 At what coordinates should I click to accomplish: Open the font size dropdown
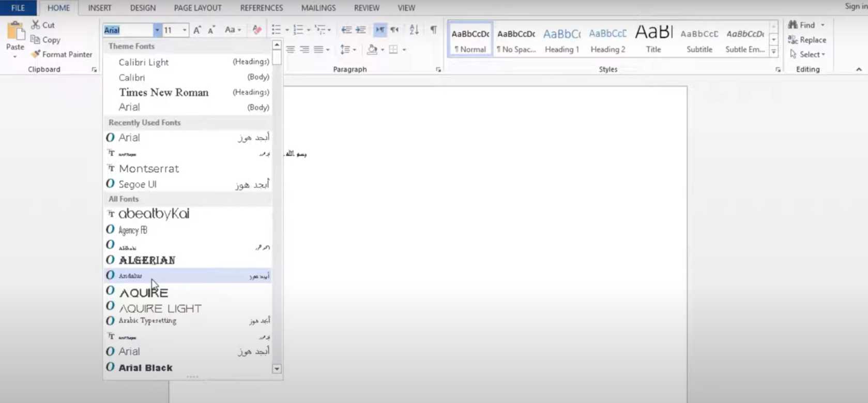(185, 30)
